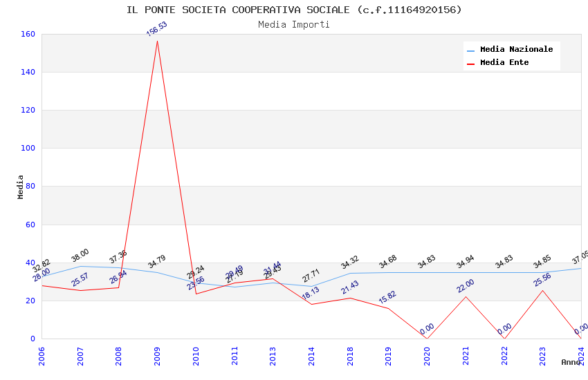Click the 2013 year label
The height and width of the screenshot is (380, 588).
pos(273,356)
